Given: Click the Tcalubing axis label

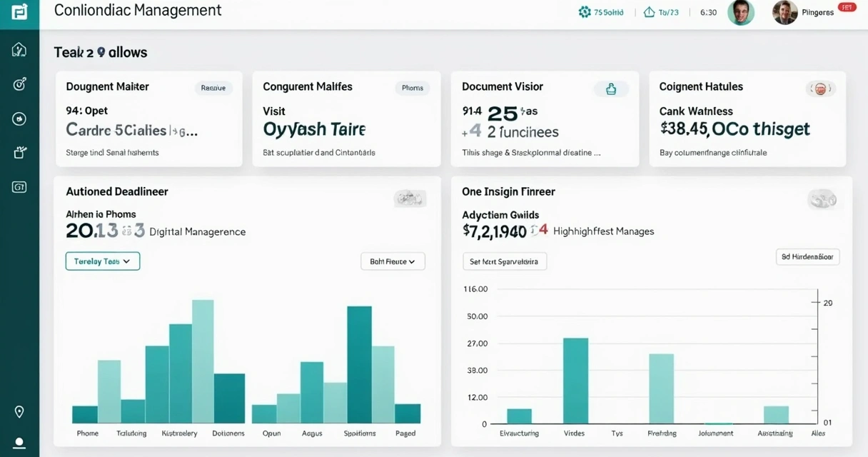Looking at the screenshot, I should [131, 433].
